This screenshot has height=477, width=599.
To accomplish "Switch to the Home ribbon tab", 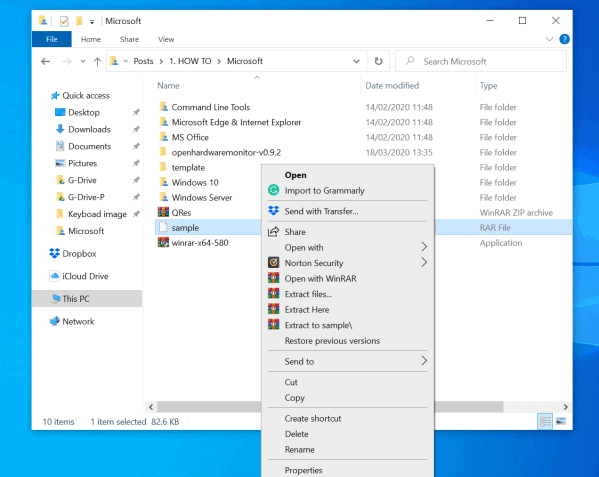I will coord(91,39).
